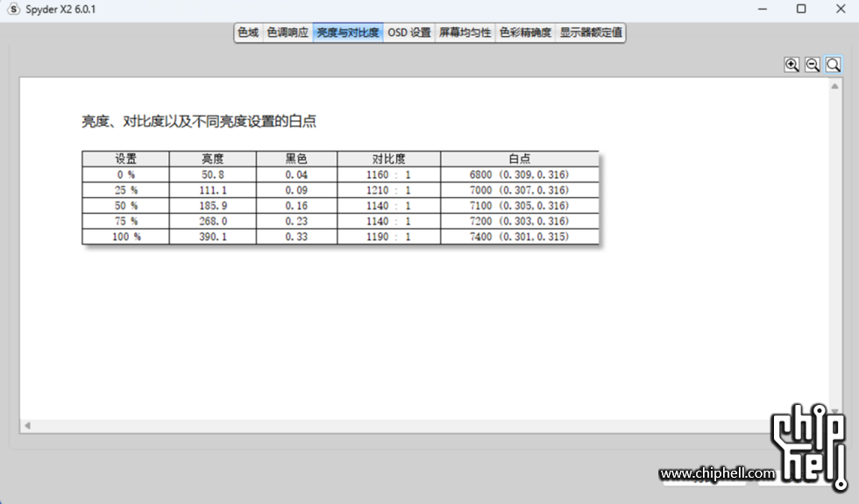Click the zoom in magnifier icon
This screenshot has height=504, width=859.
point(792,65)
